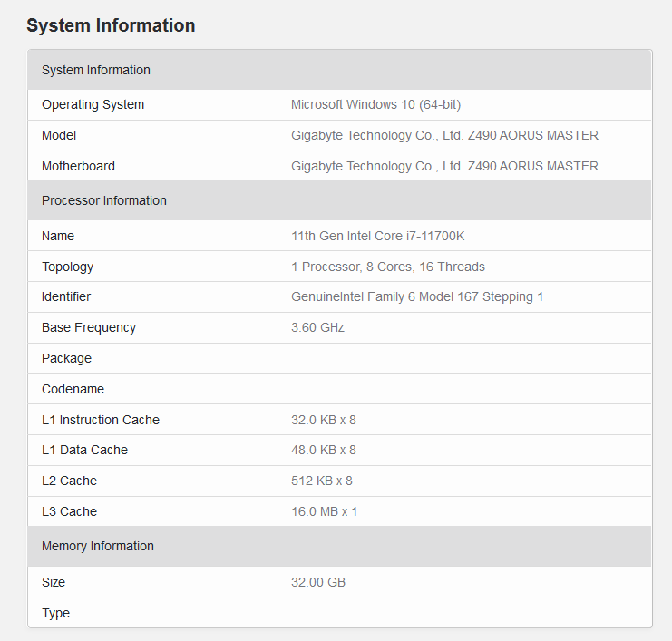672x641 pixels.
Task: Select the Motherboard row label
Action: [78, 166]
